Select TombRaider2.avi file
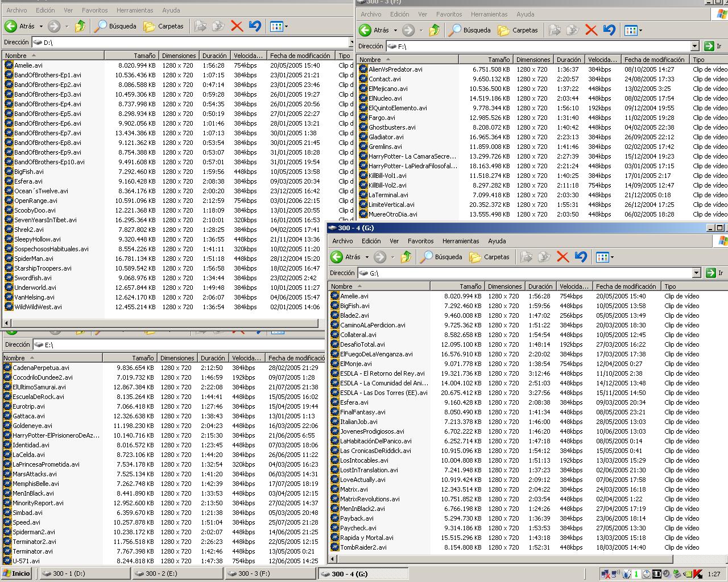728x582 pixels. point(363,547)
